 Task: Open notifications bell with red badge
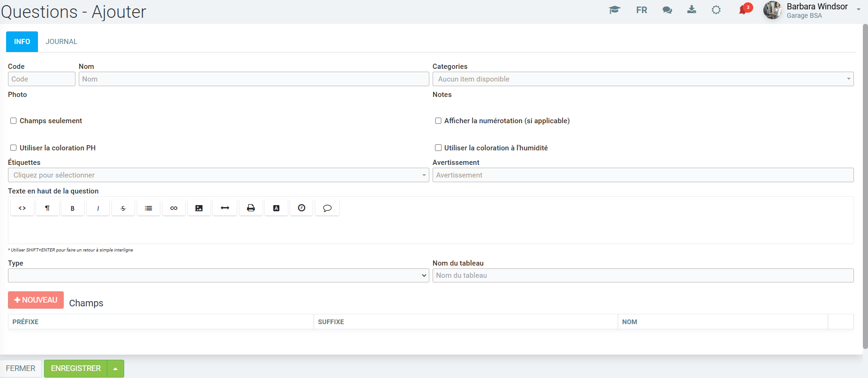pyautogui.click(x=743, y=10)
